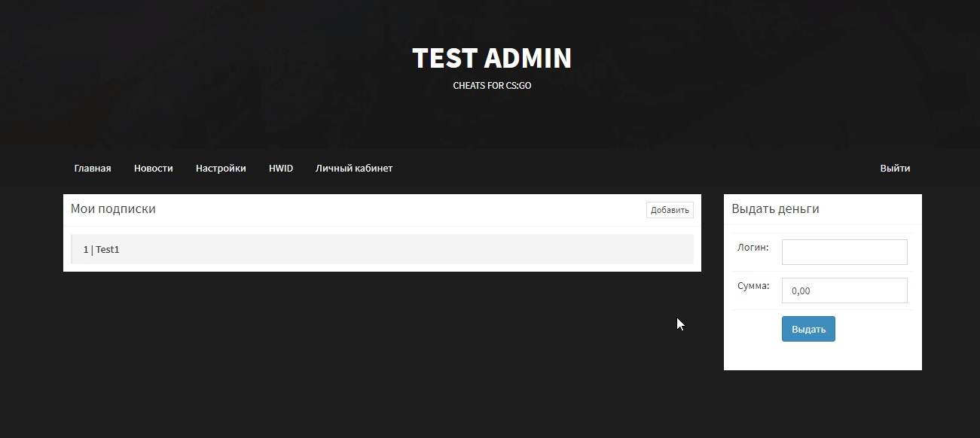Go to the Новости section
The height and width of the screenshot is (438, 980).
[x=154, y=169]
